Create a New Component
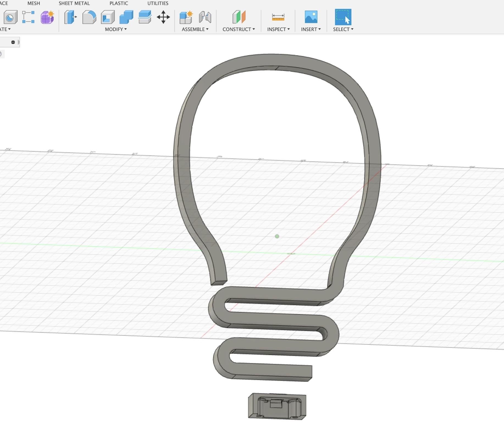The width and height of the screenshot is (504, 430). [x=186, y=17]
